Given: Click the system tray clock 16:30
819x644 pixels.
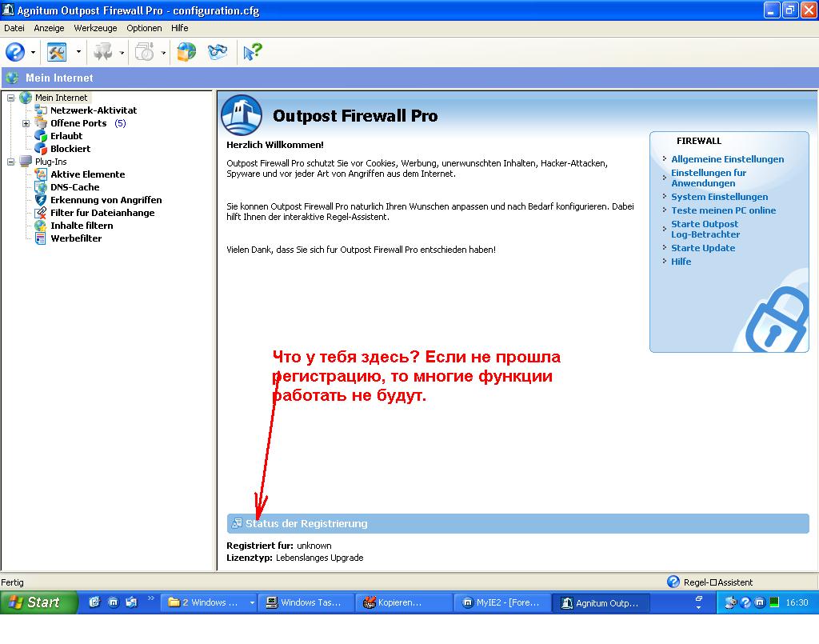Looking at the screenshot, I should 797,602.
